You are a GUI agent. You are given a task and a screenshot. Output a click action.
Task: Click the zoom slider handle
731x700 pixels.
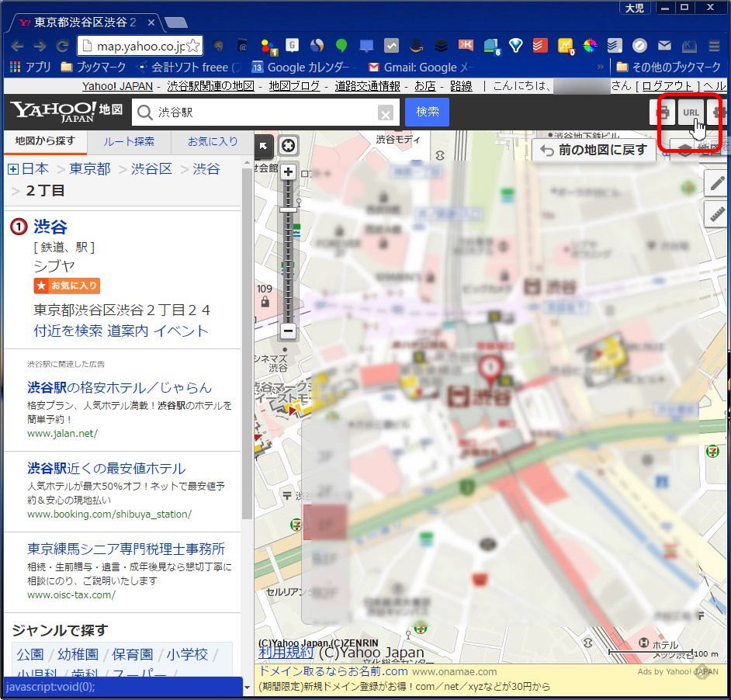point(288,210)
